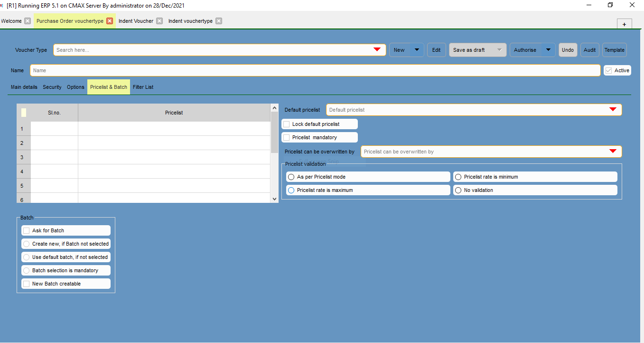Click the Edit button
The width and height of the screenshot is (644, 343).
point(436,50)
